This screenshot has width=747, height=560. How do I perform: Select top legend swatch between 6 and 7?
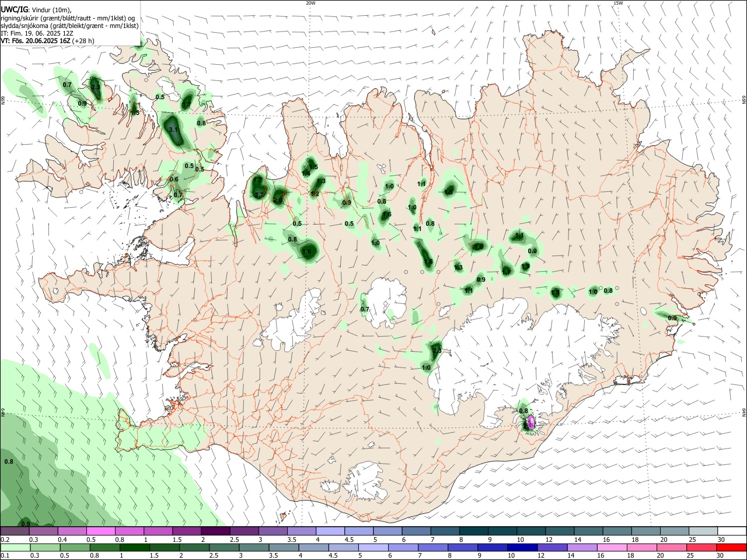(x=416, y=531)
